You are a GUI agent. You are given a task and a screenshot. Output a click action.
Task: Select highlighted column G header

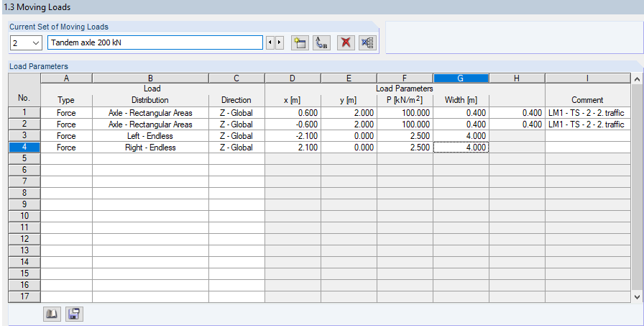click(x=461, y=78)
